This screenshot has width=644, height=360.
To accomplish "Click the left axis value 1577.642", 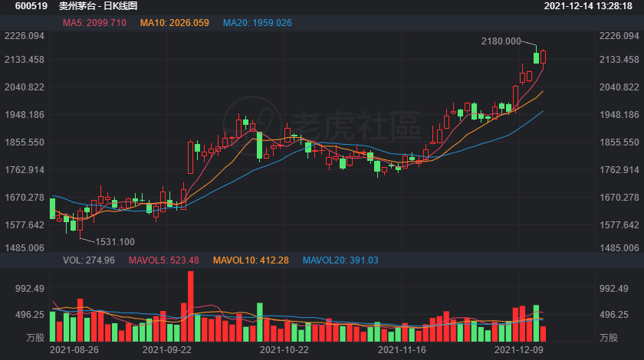I will click(25, 225).
